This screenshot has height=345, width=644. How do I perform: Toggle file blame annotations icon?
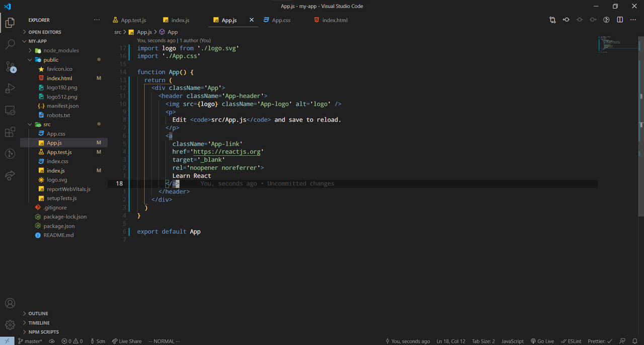click(606, 20)
